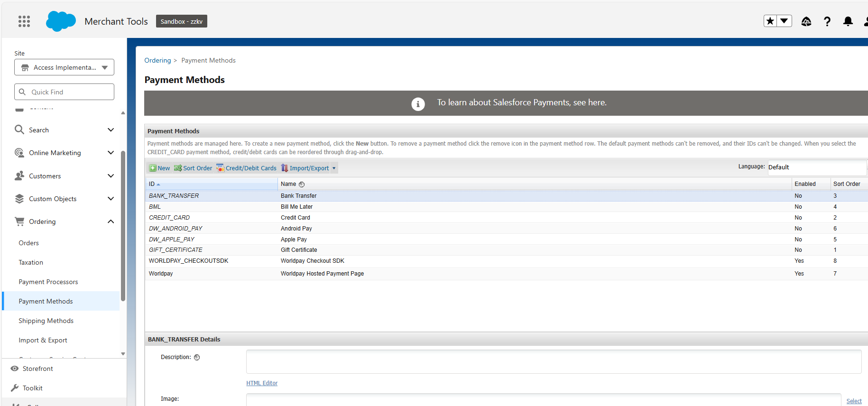This screenshot has width=868, height=406.
Task: Open Orders in the sidebar
Action: click(x=29, y=243)
